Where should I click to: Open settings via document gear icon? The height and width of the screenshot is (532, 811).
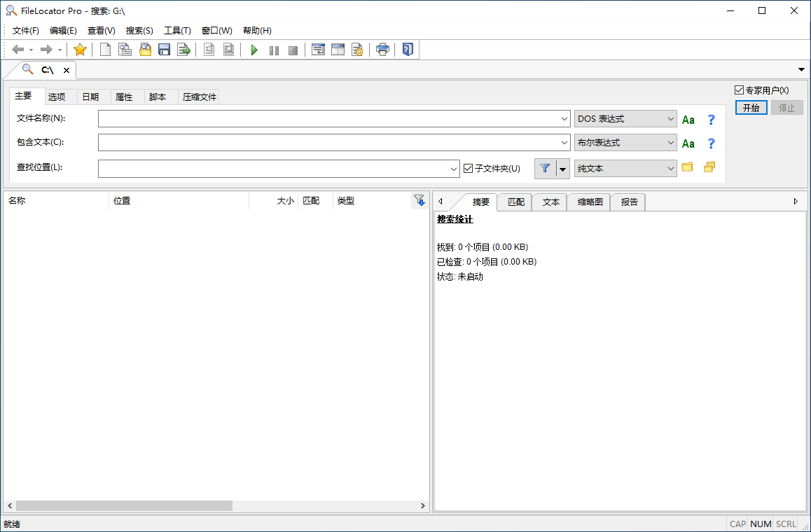click(357, 50)
